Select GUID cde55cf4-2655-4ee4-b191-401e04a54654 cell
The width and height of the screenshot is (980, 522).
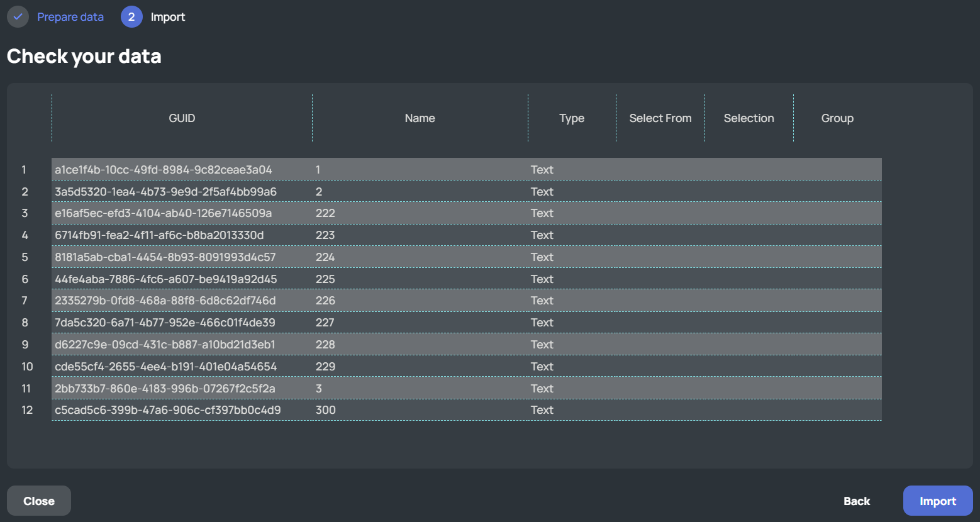coord(165,367)
